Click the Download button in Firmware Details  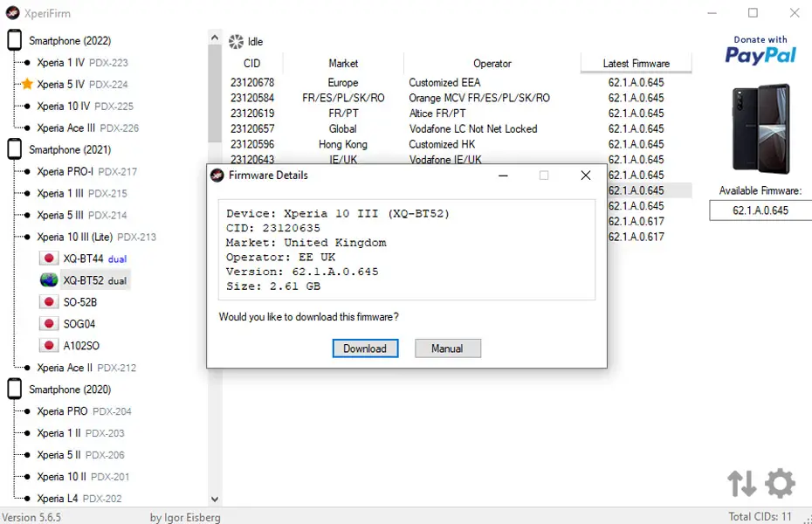click(x=365, y=348)
